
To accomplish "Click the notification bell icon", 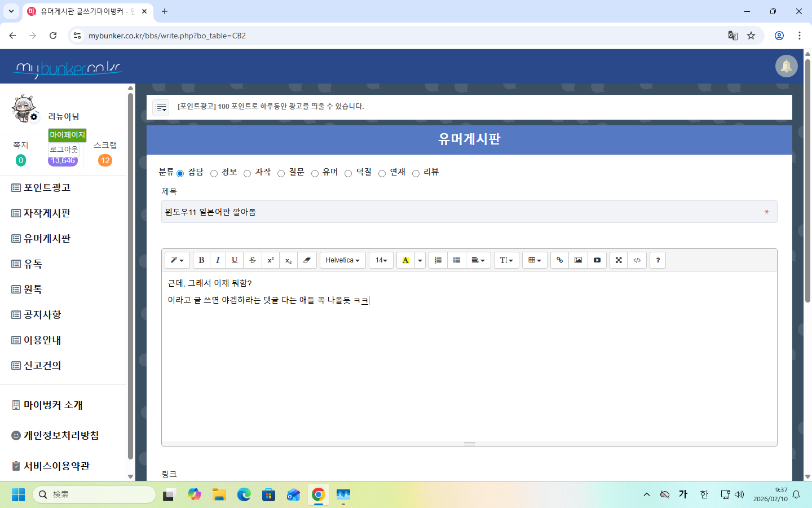I will [786, 67].
